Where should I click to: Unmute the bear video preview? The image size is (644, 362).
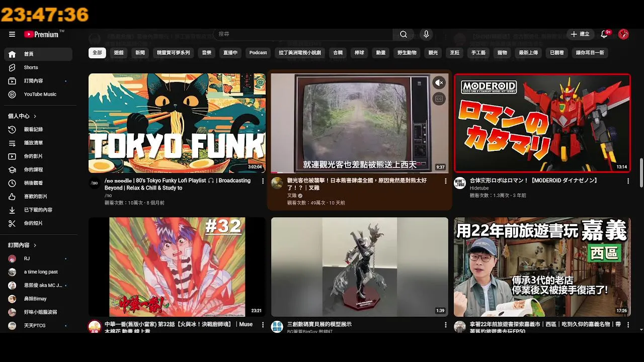click(x=439, y=83)
